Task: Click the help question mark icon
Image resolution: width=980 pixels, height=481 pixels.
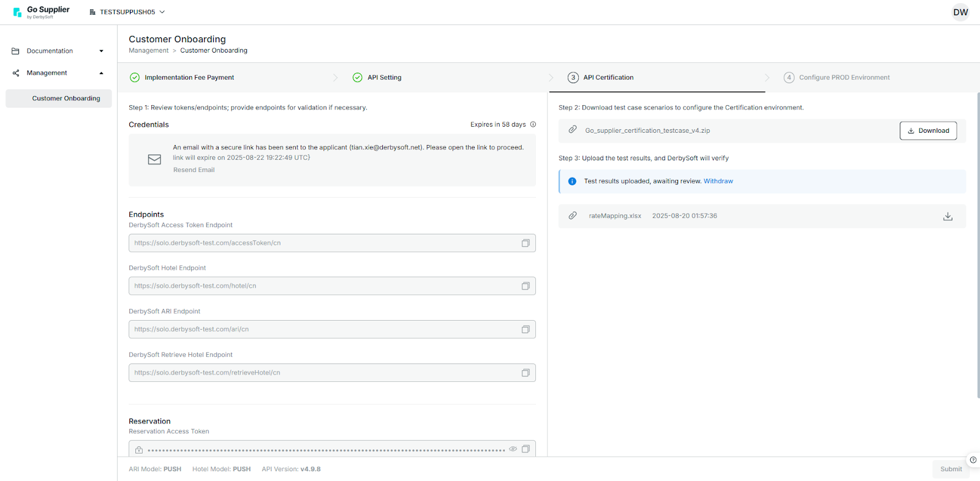Action: (973, 460)
